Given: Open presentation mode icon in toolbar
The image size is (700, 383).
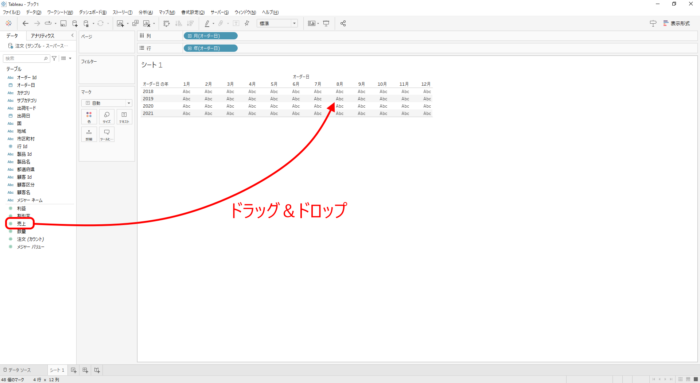Looking at the screenshot, I should pos(326,23).
